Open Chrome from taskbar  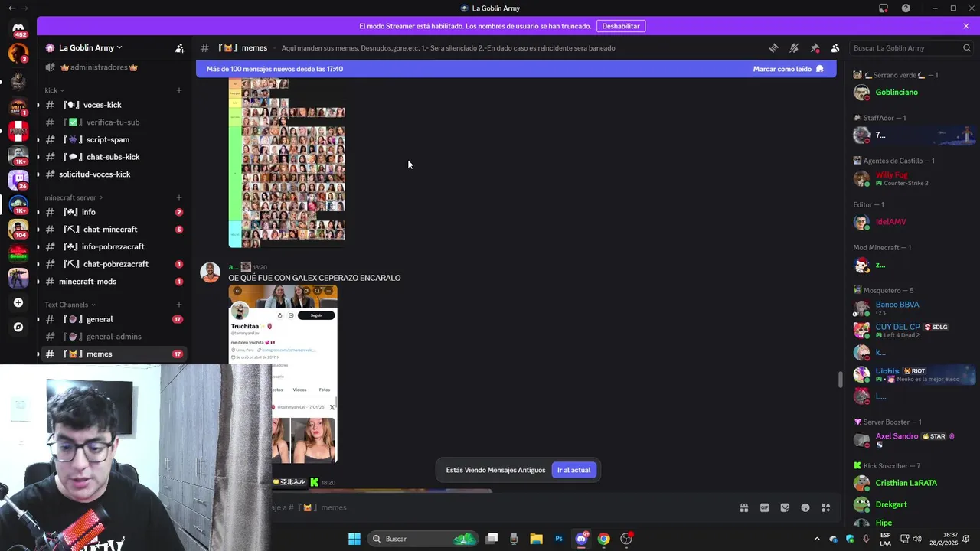603,539
